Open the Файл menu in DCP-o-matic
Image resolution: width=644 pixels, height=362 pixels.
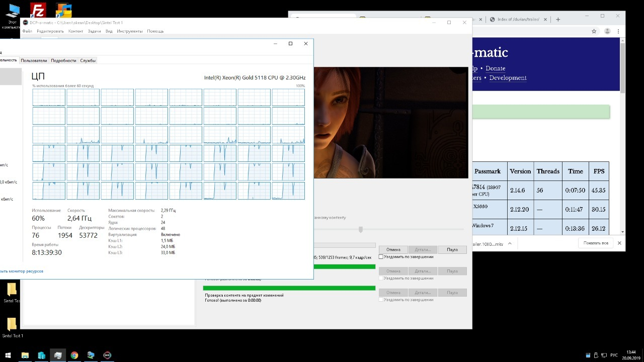tap(27, 31)
